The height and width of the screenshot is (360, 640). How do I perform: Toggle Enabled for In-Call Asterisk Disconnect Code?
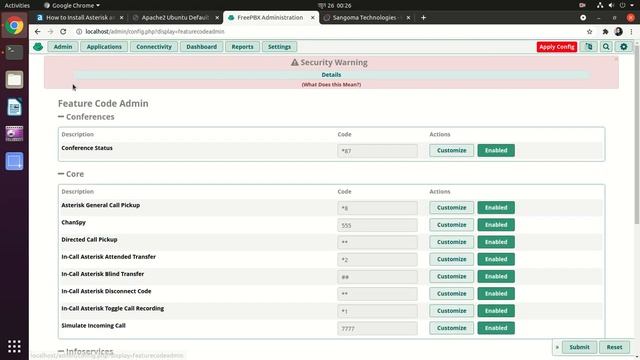[x=496, y=293]
